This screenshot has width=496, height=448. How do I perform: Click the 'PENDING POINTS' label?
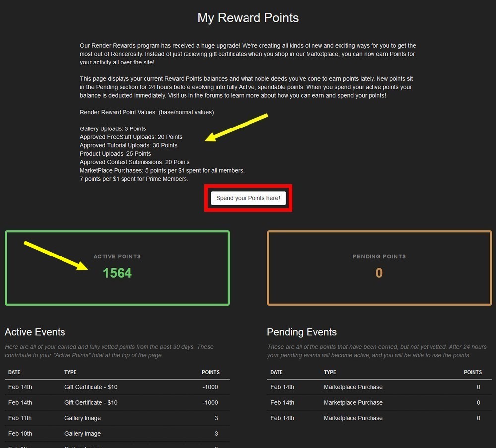point(379,256)
